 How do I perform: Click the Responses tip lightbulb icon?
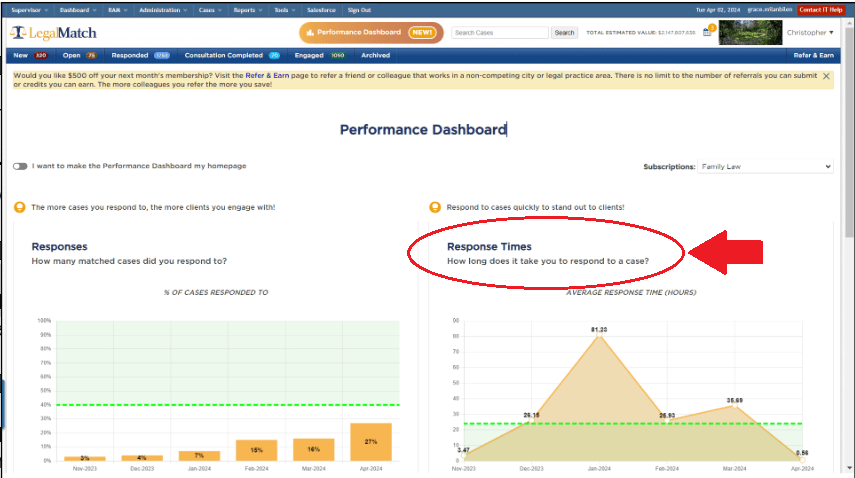[20, 207]
